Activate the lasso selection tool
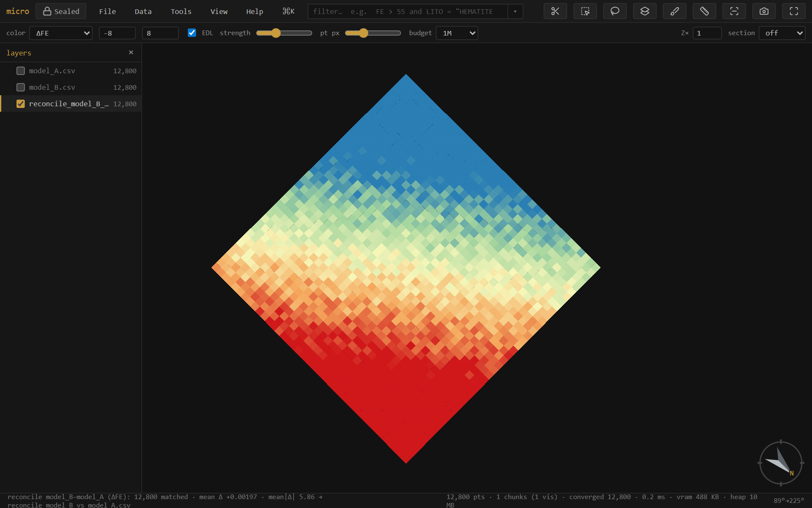The image size is (812, 508). click(x=615, y=11)
